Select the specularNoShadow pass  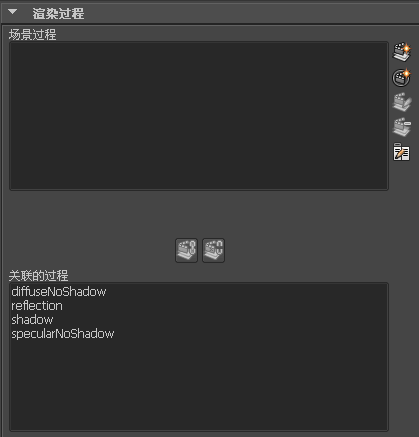point(63,334)
